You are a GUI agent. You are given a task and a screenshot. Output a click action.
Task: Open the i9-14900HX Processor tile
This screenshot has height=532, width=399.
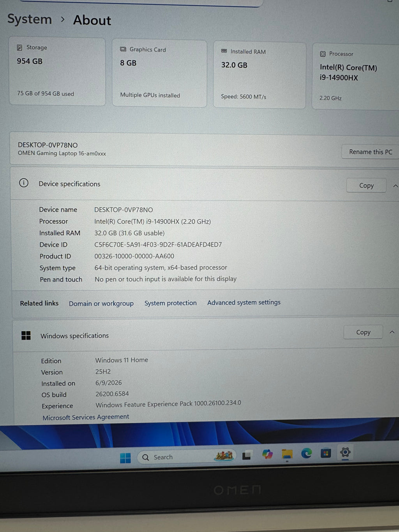coord(355,76)
